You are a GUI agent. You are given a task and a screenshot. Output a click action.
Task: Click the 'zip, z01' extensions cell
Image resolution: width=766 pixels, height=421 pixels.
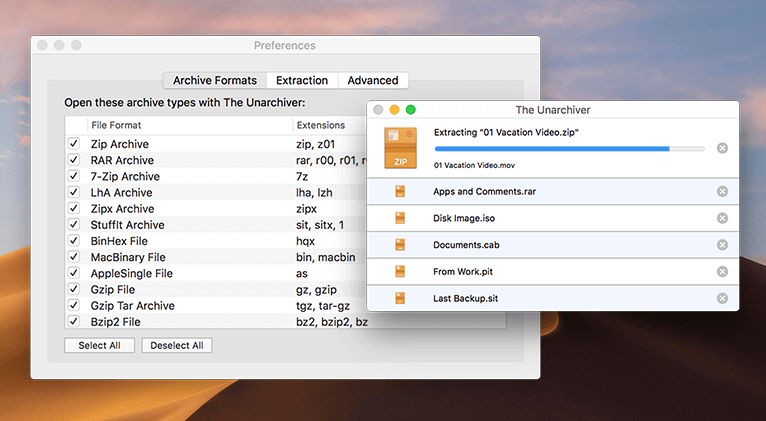click(x=316, y=144)
